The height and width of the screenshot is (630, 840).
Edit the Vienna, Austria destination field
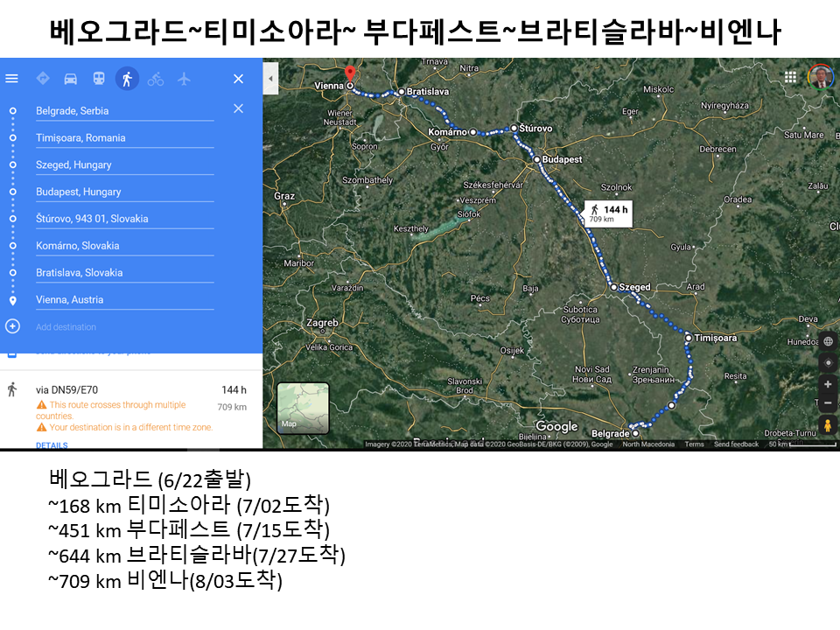click(125, 300)
